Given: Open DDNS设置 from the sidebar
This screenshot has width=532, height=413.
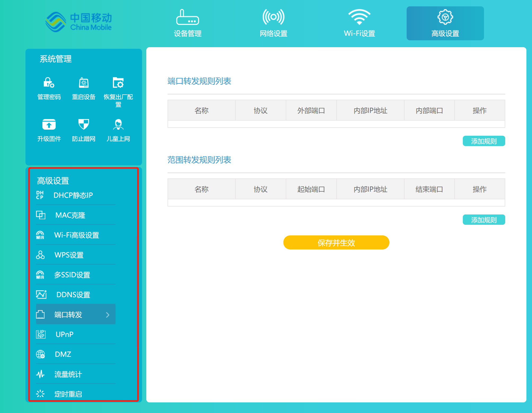Looking at the screenshot, I should pos(40,295).
